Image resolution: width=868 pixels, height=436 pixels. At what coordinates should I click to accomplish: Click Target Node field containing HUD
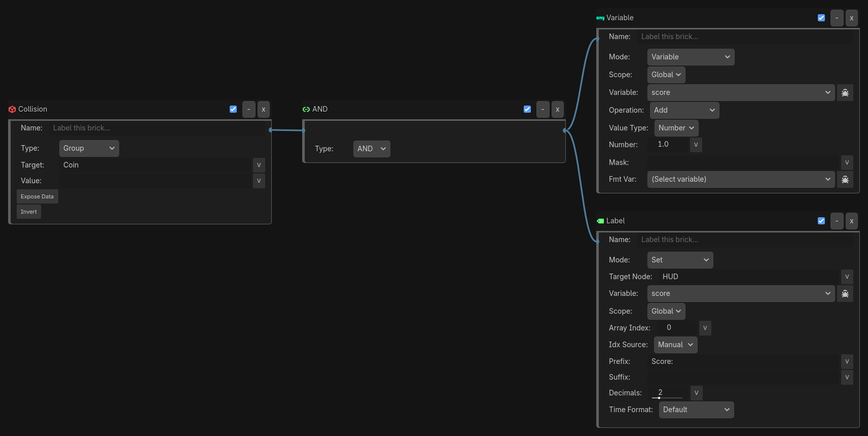point(749,277)
